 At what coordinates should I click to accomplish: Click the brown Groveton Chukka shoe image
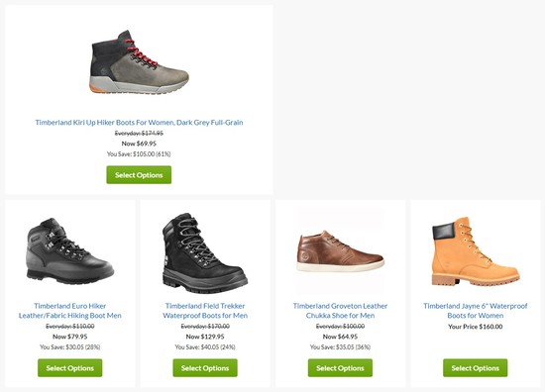(x=340, y=250)
